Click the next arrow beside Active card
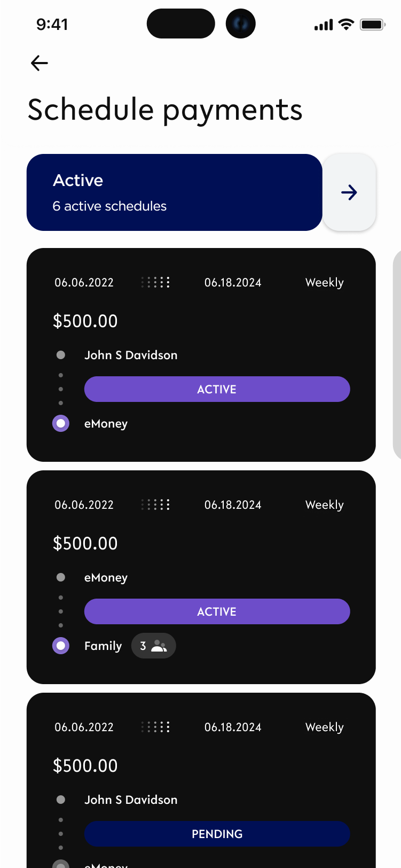The height and width of the screenshot is (868, 401). pyautogui.click(x=349, y=192)
